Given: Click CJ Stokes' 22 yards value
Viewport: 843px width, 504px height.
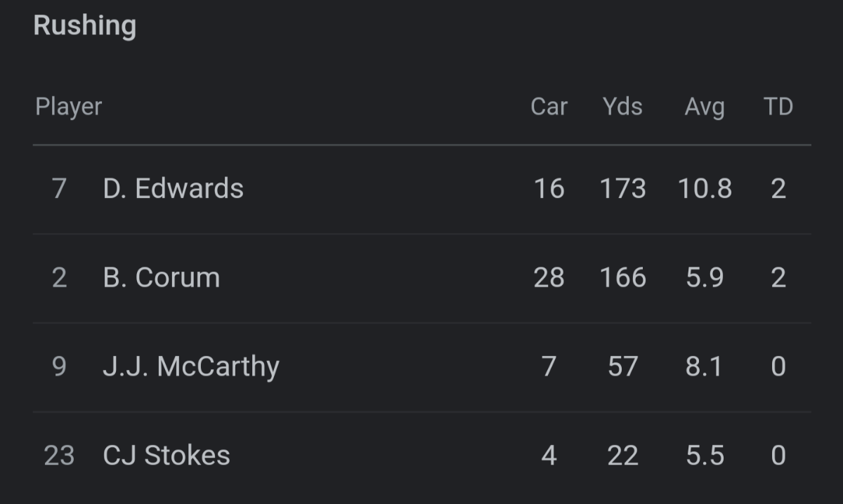Looking at the screenshot, I should (x=622, y=456).
